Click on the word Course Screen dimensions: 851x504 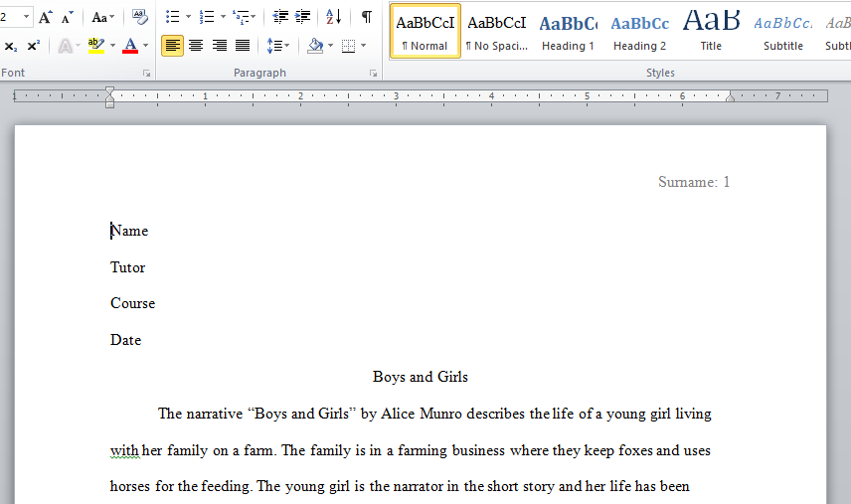click(132, 303)
